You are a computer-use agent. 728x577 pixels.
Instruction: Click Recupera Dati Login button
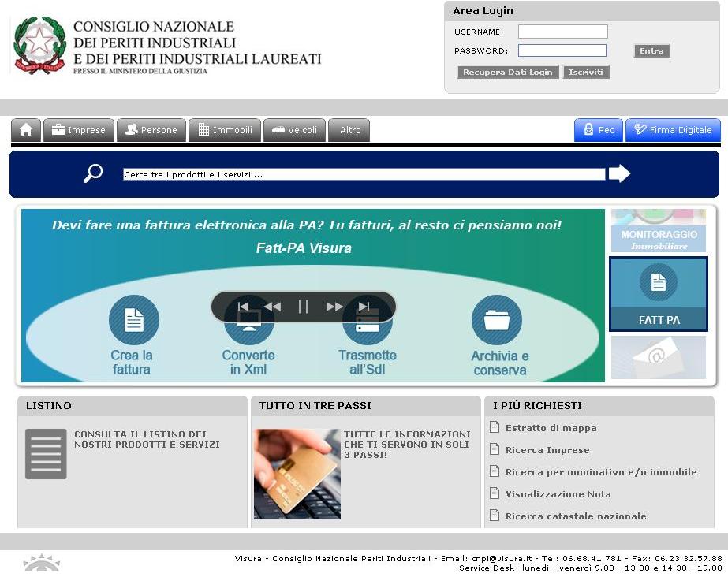[x=508, y=73]
